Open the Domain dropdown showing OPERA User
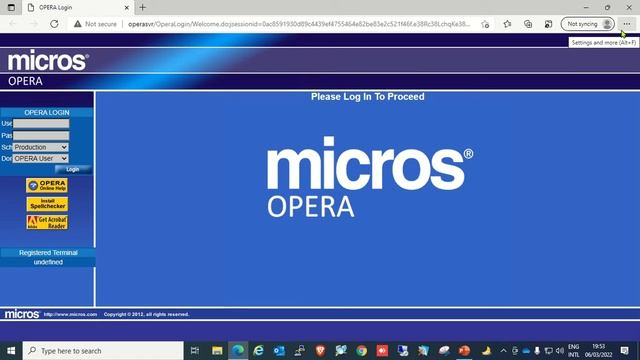 (x=40, y=158)
